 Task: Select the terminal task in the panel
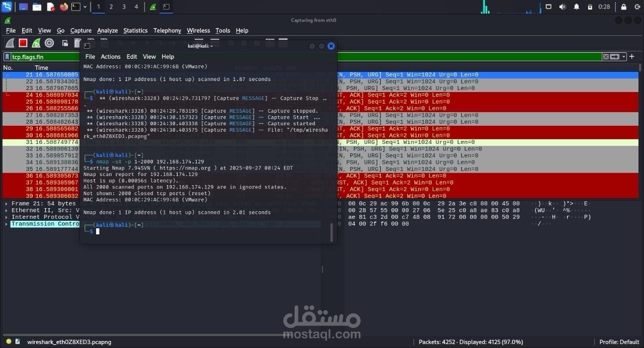click(x=167, y=7)
